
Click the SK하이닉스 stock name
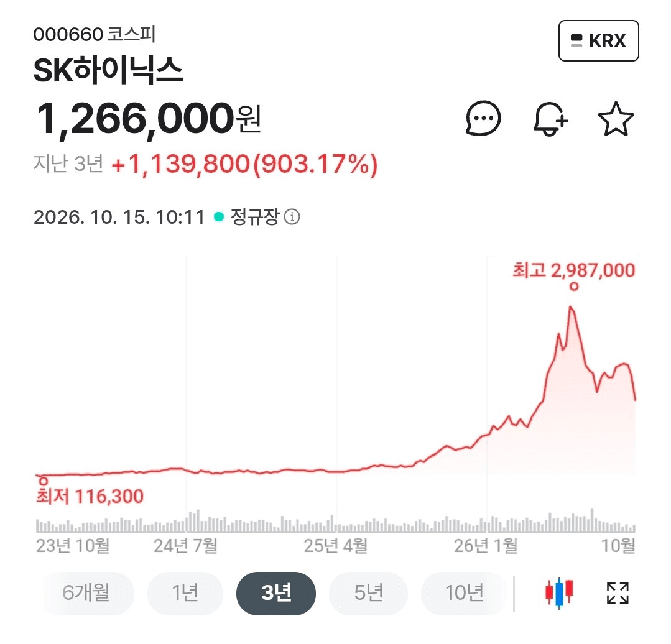(x=108, y=70)
